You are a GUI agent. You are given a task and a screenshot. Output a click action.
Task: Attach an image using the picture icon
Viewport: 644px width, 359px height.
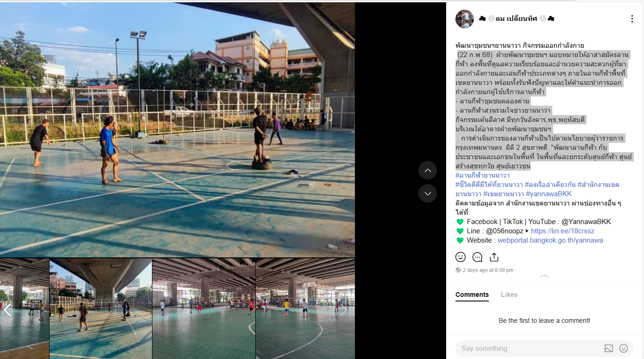[x=609, y=348]
